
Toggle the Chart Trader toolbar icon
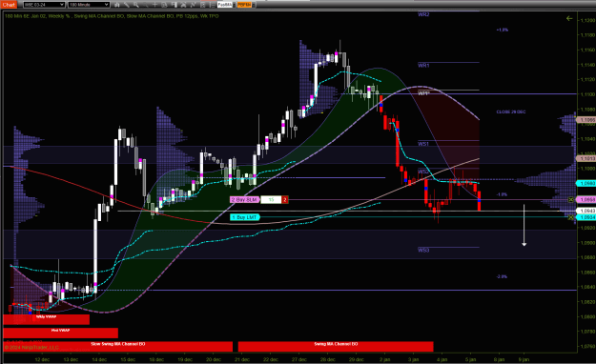[175, 5]
